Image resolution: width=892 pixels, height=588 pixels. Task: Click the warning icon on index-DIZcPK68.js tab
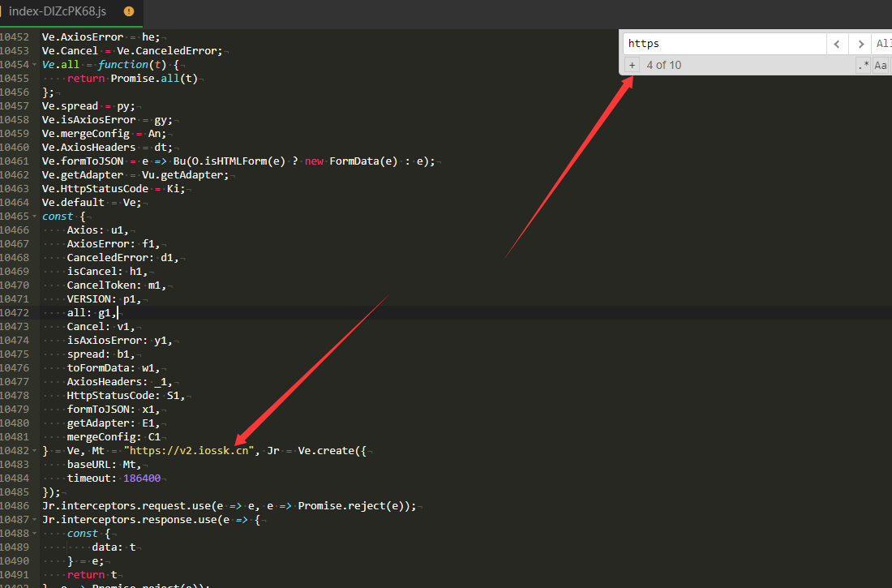[128, 12]
